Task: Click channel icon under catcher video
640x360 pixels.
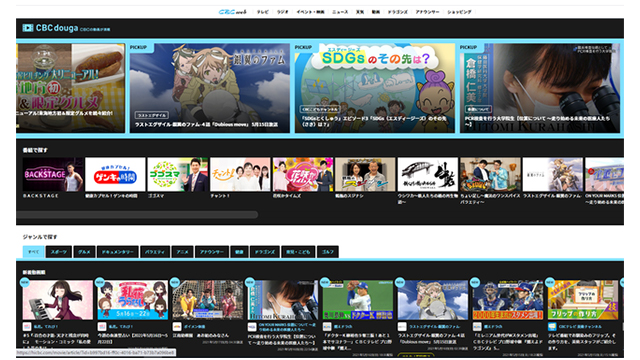Action: 478,327
